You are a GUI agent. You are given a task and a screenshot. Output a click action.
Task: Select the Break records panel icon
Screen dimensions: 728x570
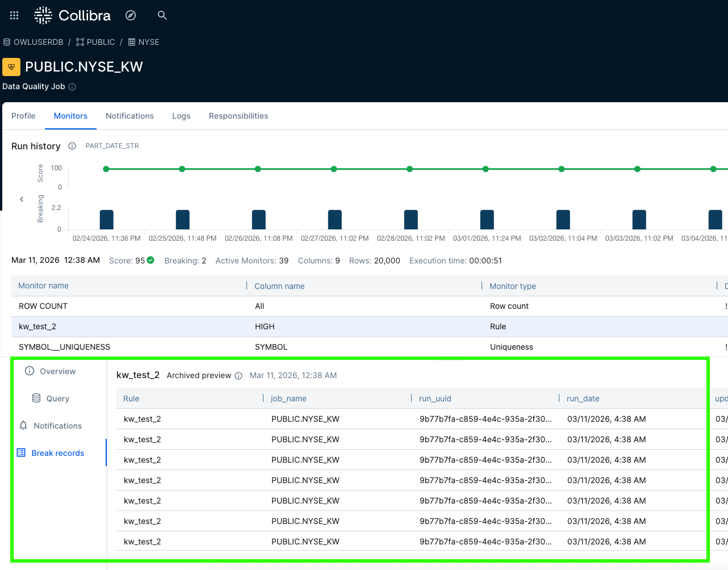22,452
